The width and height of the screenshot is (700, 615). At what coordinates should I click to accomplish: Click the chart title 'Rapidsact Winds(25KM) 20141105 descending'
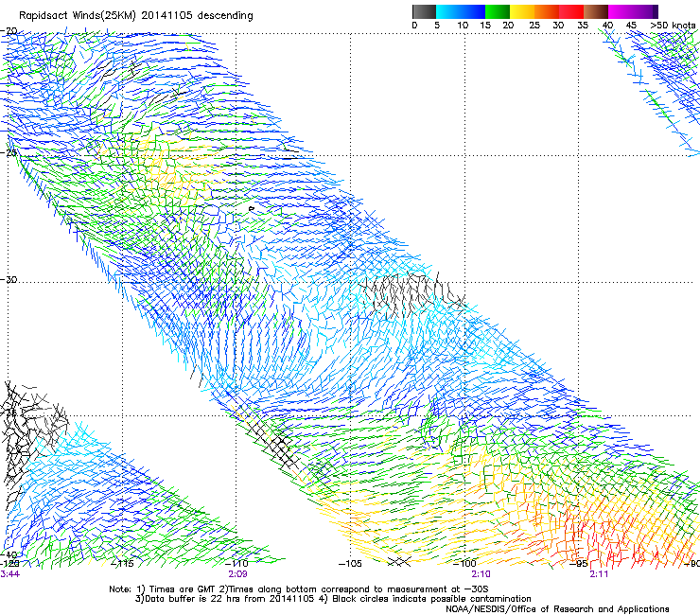pos(135,16)
